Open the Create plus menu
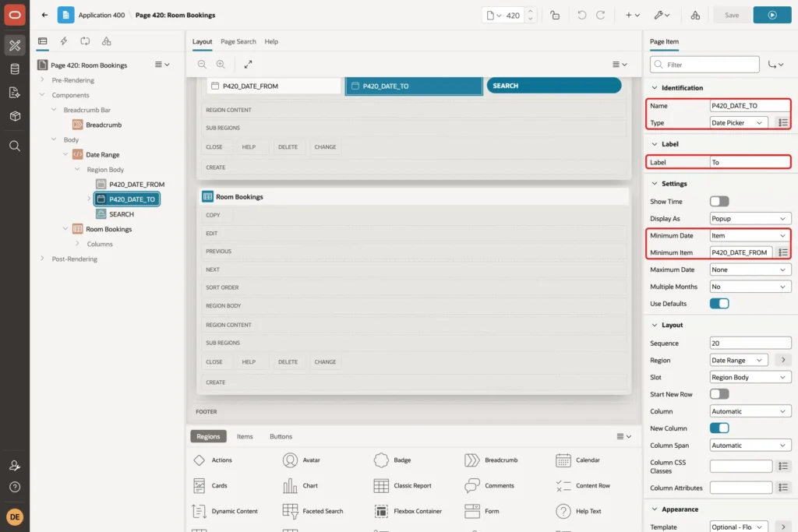 633,16
